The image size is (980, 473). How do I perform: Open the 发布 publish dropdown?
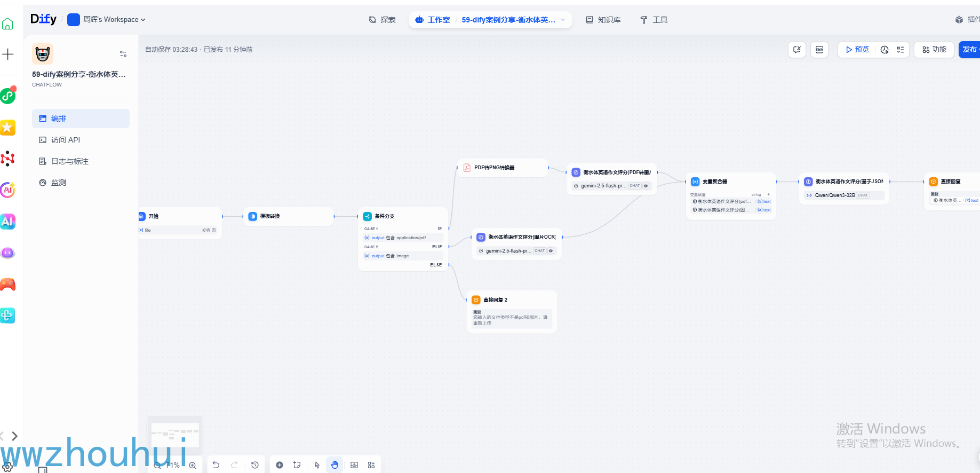970,50
